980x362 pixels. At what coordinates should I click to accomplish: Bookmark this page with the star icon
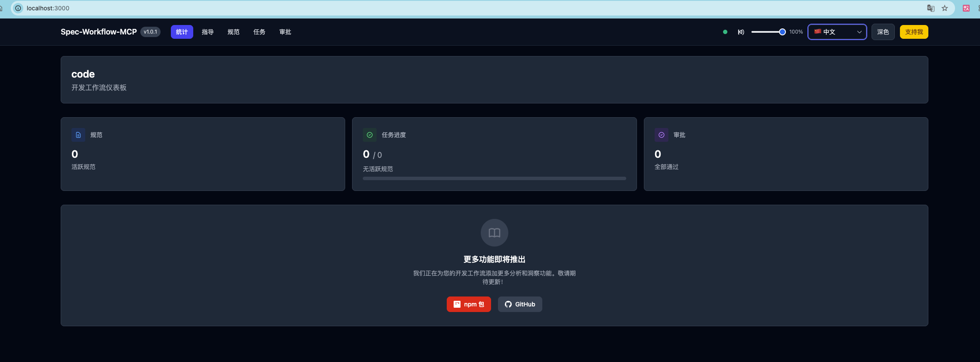(945, 8)
